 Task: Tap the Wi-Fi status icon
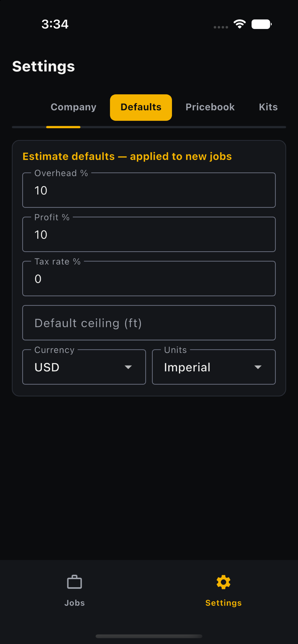tap(240, 24)
